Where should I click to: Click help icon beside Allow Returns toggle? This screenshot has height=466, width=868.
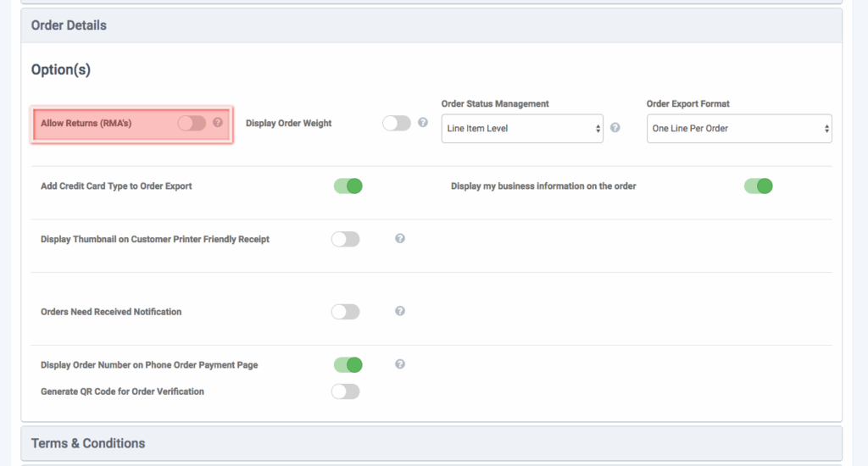(218, 123)
